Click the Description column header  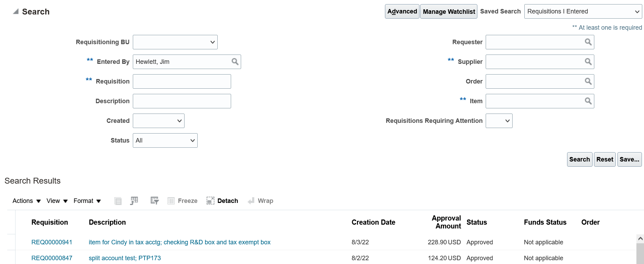[x=107, y=222]
